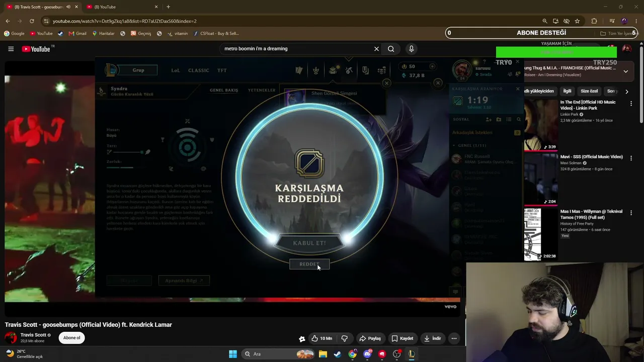
Task: Reload the page in Chrome
Action: tap(32, 21)
